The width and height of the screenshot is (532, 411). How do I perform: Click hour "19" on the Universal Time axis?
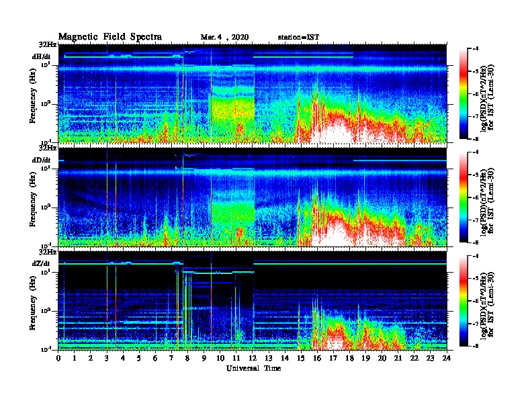365,359
